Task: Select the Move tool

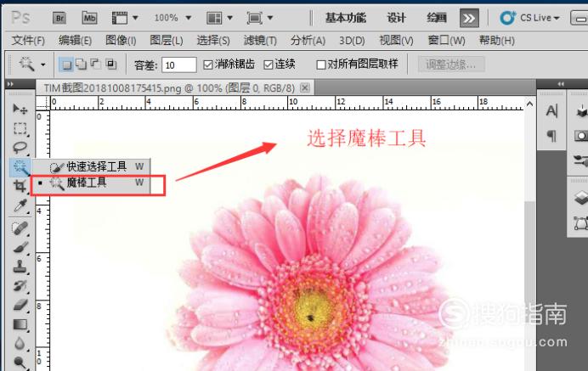Action: [x=20, y=109]
